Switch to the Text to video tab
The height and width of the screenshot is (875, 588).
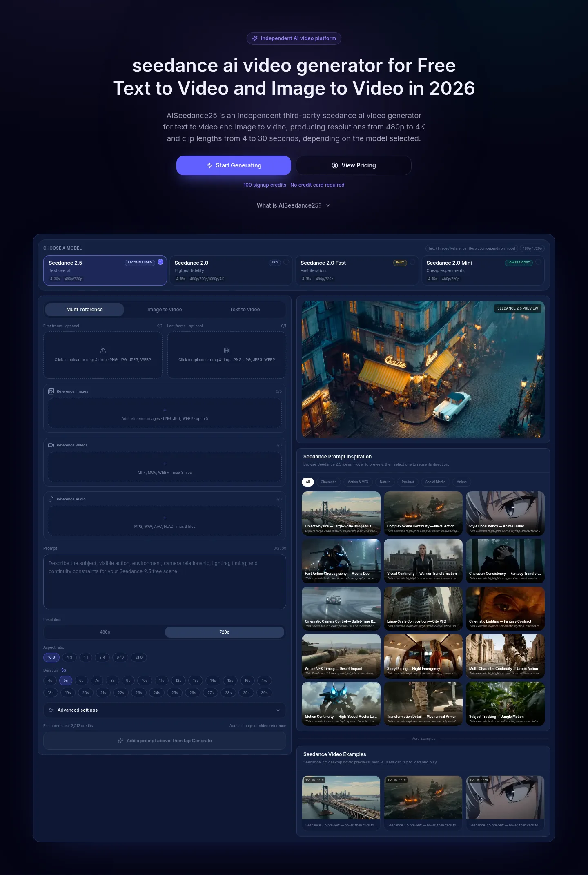[245, 310]
